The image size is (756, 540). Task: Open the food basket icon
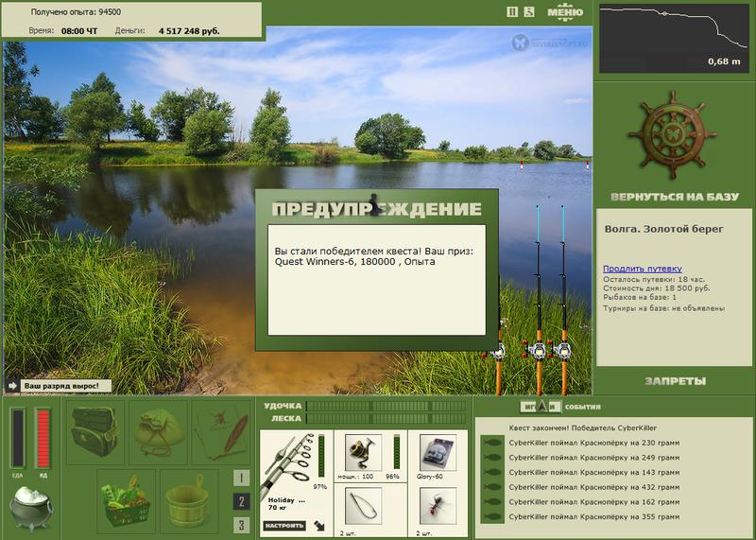point(127,501)
